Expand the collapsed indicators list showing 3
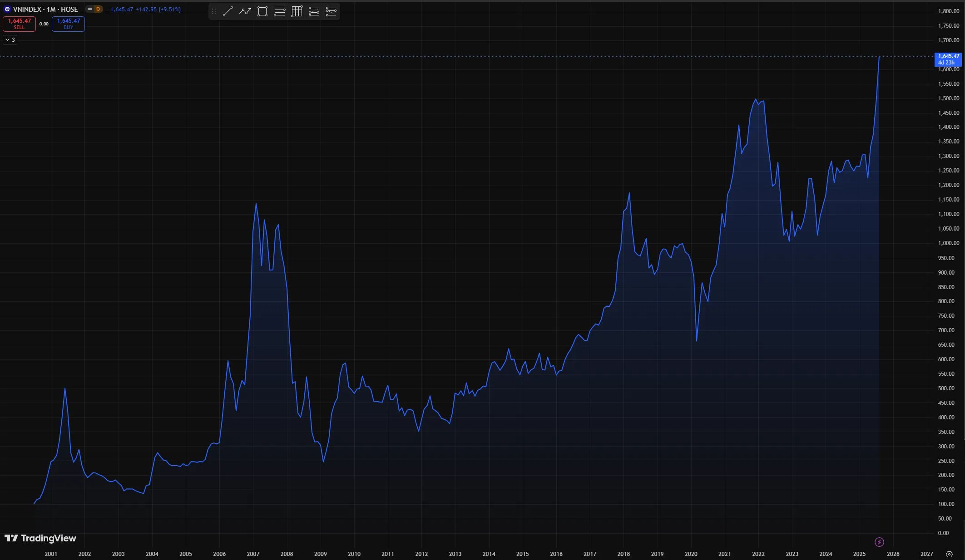Viewport: 965px width, 560px height. [10, 40]
